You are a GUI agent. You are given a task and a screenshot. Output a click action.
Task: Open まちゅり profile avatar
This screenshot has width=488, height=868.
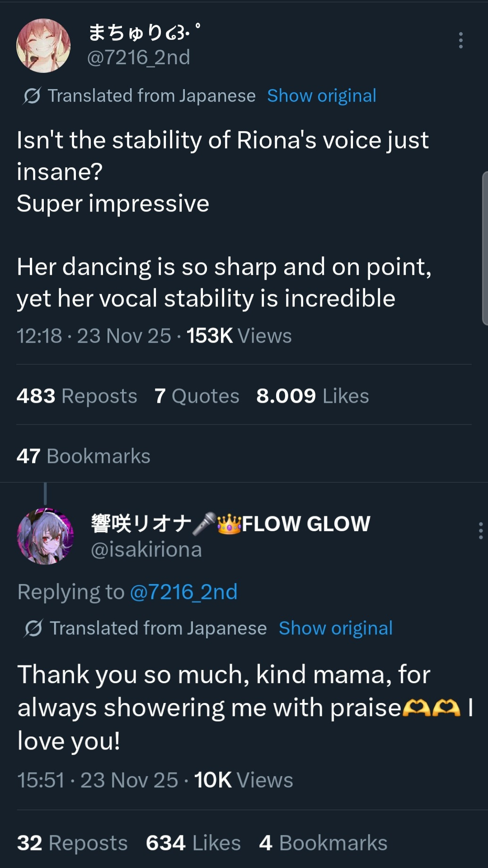tap(43, 46)
